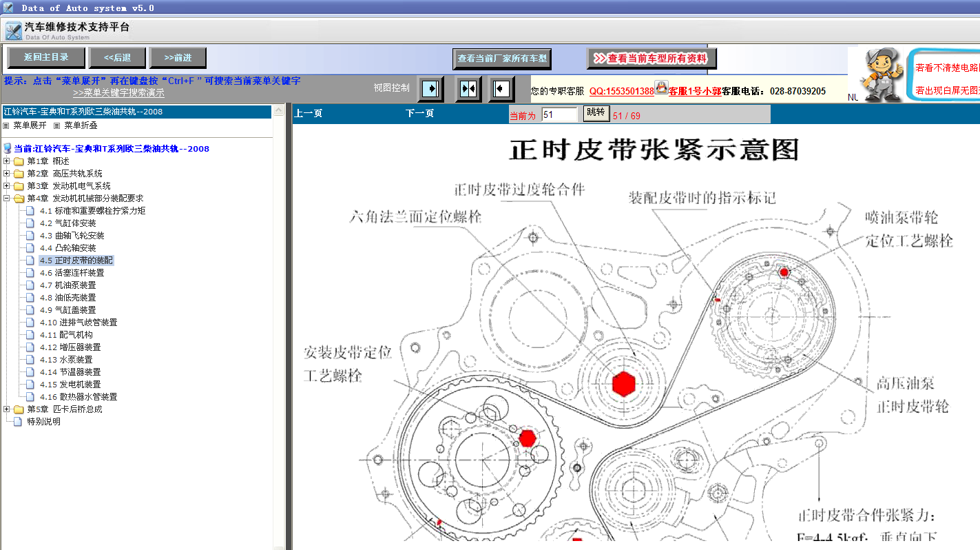This screenshot has width=980, height=550.
Task: Click the page icon of 4.7 机油泵装置
Action: [x=30, y=285]
